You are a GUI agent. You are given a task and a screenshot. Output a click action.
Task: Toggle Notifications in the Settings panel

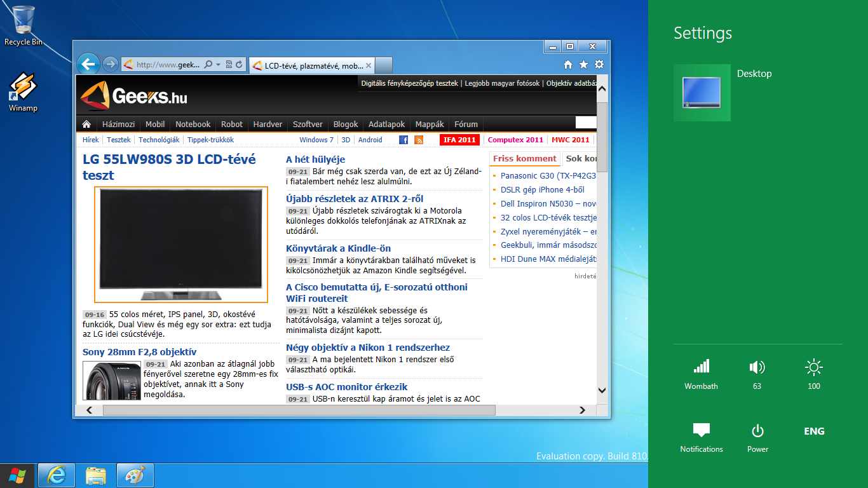pyautogui.click(x=701, y=438)
